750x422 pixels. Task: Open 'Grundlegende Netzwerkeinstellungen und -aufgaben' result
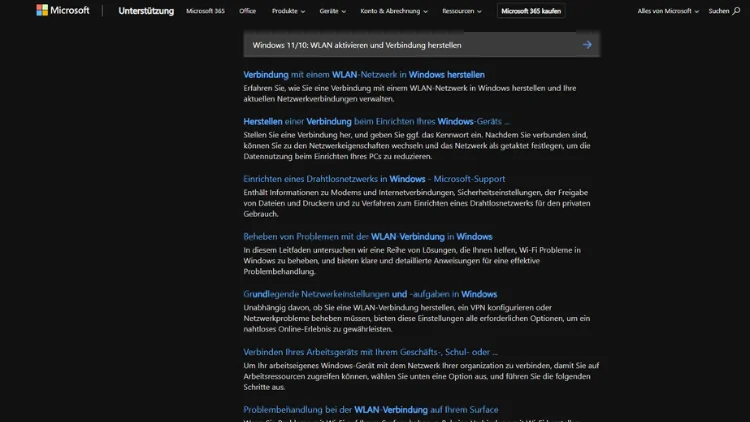[370, 294]
